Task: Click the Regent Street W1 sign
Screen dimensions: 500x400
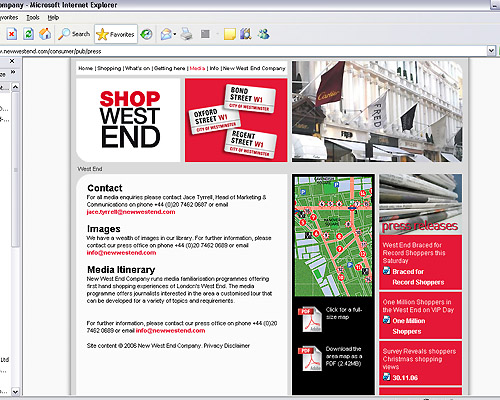Action: tap(251, 144)
